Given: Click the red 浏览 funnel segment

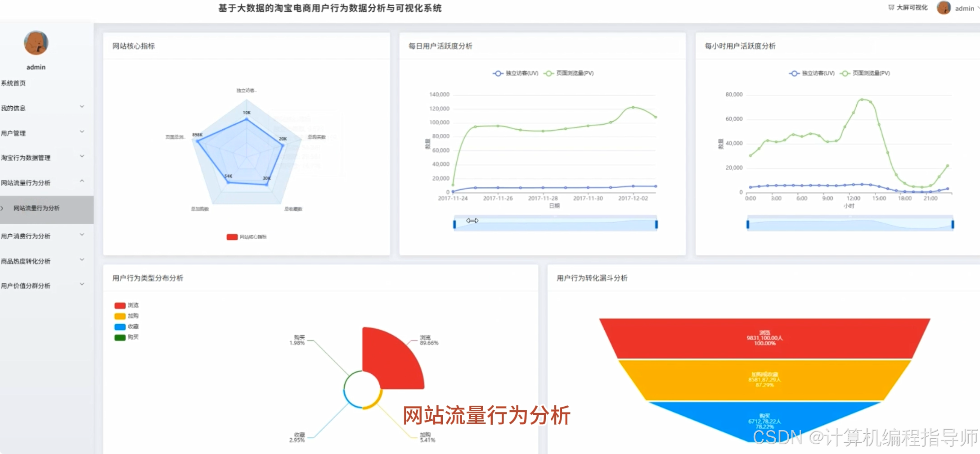Looking at the screenshot, I should 764,338.
